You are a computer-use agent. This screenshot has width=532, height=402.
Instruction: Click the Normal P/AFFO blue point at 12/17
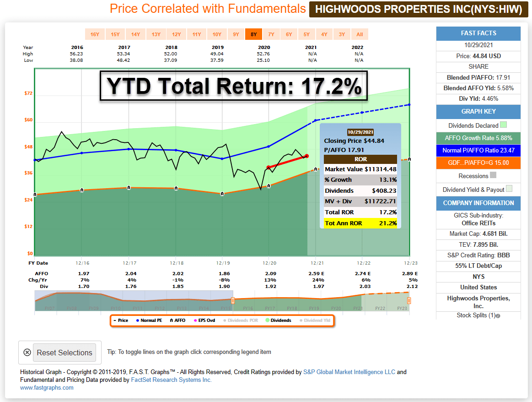pos(129,149)
